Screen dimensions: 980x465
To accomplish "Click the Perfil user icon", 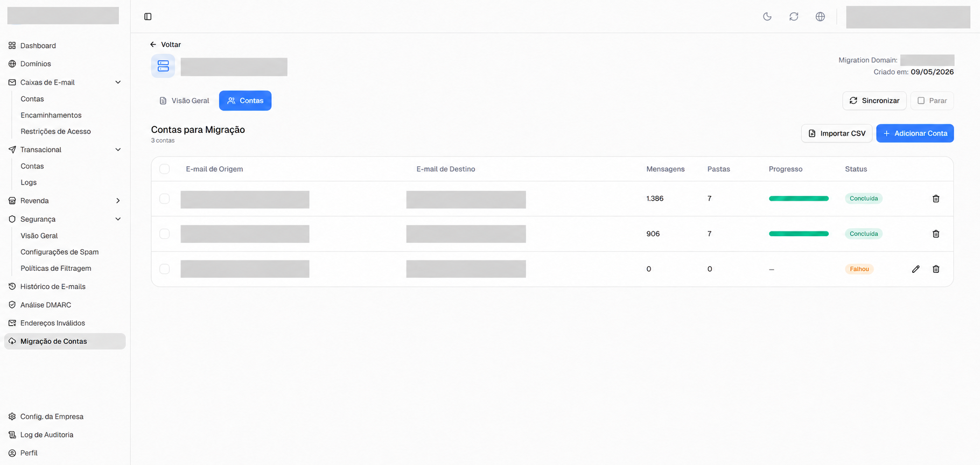I will pos(12,453).
